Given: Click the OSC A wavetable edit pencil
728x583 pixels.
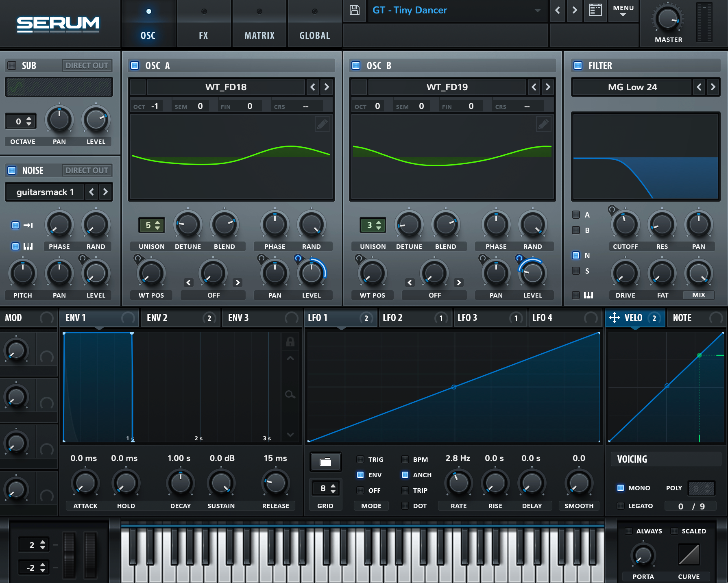Looking at the screenshot, I should coord(322,124).
